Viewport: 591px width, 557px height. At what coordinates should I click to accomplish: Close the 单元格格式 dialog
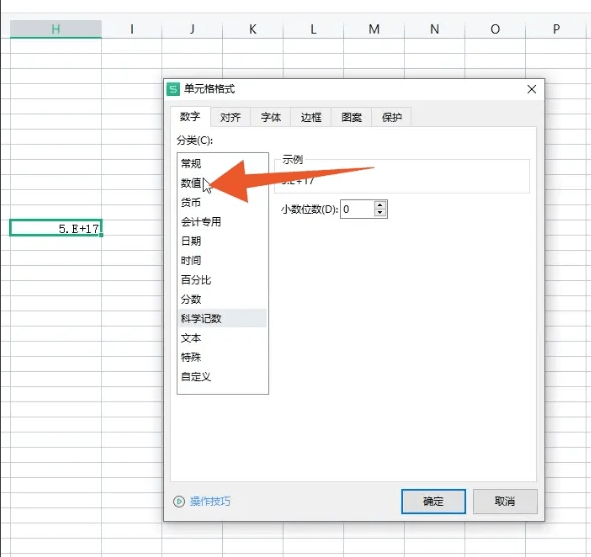pyautogui.click(x=531, y=89)
